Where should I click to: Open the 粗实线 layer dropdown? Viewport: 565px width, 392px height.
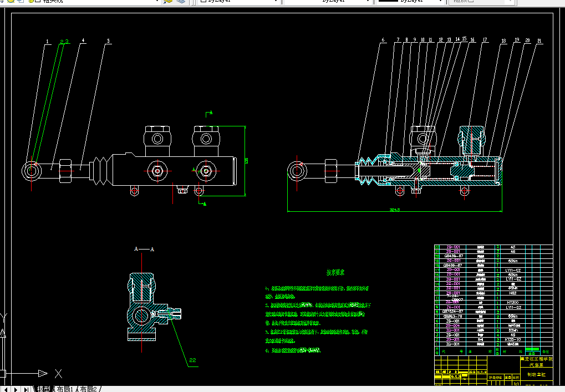[x=156, y=1]
